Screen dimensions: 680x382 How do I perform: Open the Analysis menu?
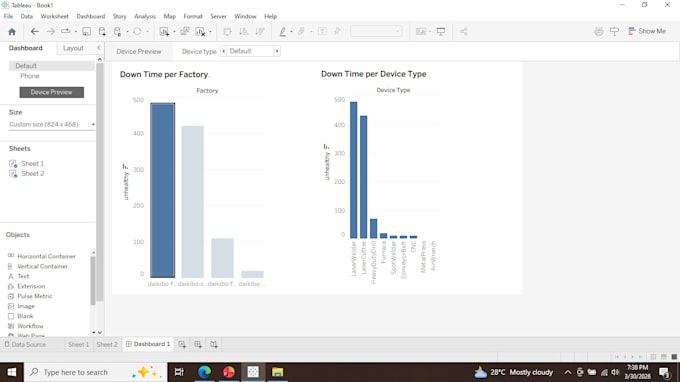tap(145, 16)
